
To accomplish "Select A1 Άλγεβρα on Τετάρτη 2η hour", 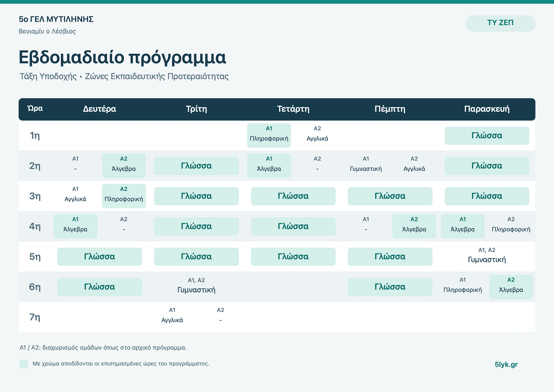I will tap(269, 166).
